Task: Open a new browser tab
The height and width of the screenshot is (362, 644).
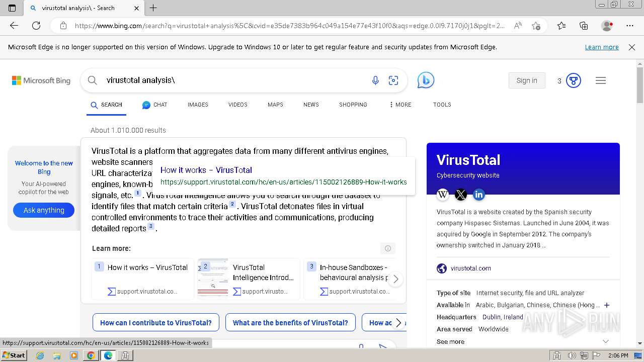Action: point(153,8)
